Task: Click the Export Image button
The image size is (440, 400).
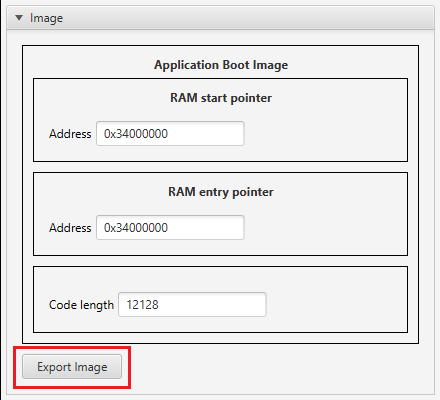Action: pos(72,367)
